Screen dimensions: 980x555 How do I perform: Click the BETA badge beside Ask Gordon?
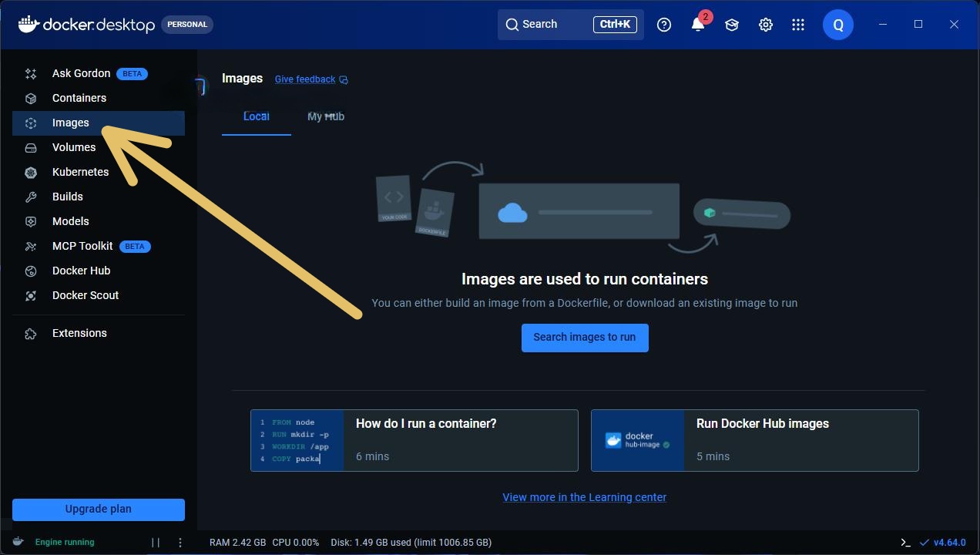point(133,74)
